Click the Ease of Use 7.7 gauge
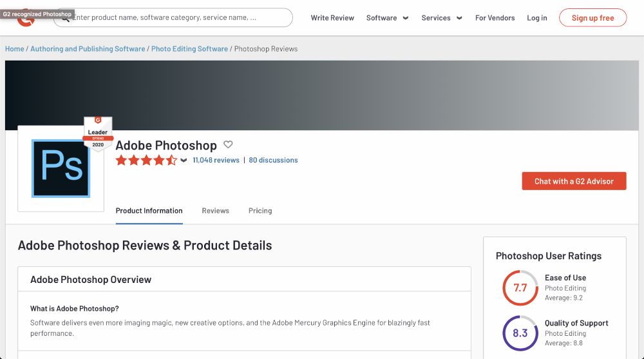This screenshot has width=644, height=359. (520, 287)
